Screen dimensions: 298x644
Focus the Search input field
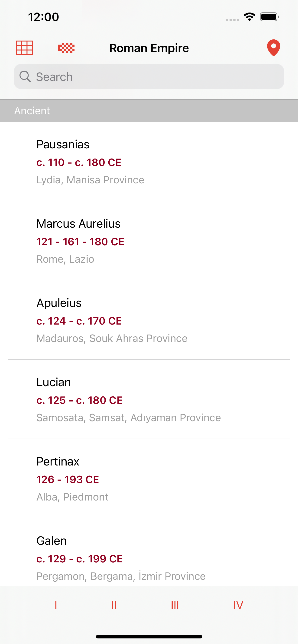[155, 77]
